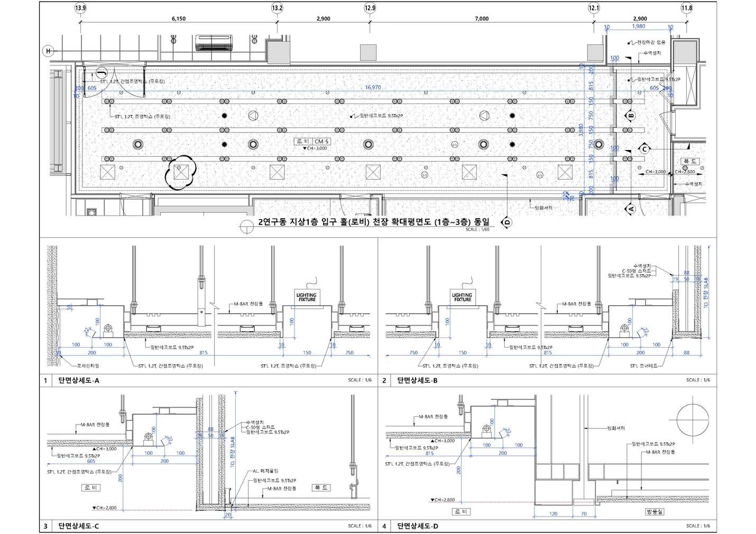Click grid bubble 12.1

click(594, 8)
